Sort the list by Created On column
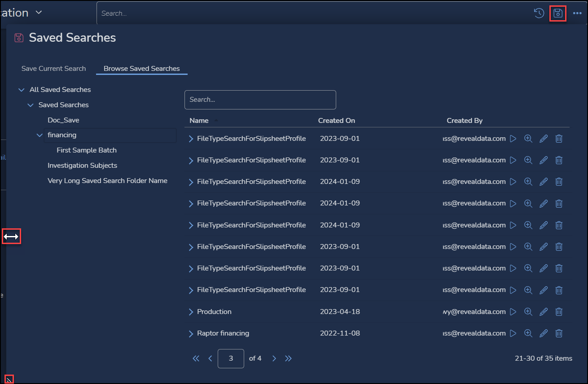The image size is (588, 384). pos(336,121)
